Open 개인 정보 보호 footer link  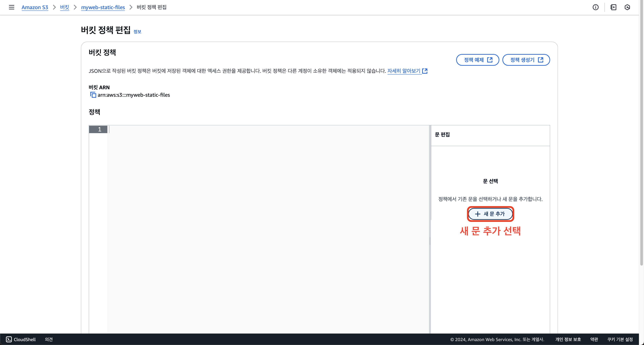tap(568, 339)
